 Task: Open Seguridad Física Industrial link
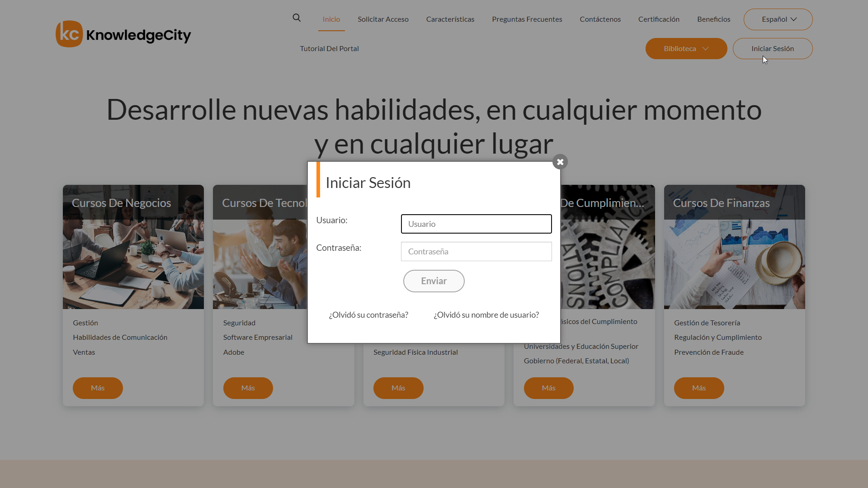coord(415,352)
